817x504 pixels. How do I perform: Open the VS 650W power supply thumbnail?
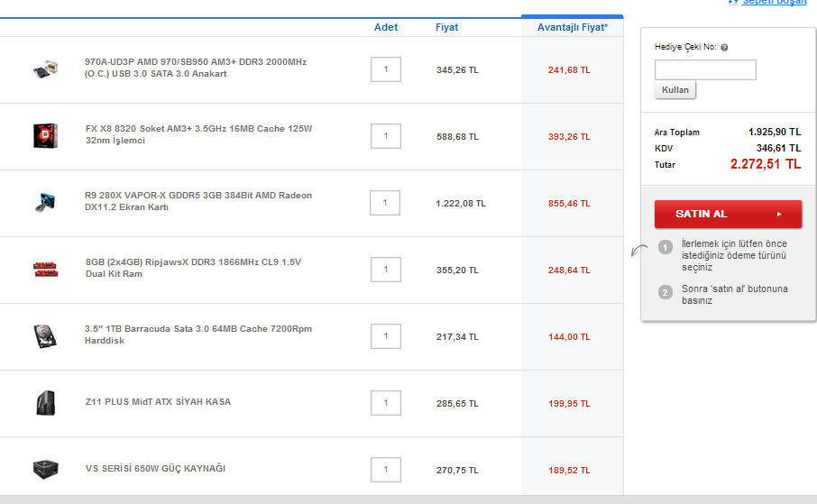point(45,469)
